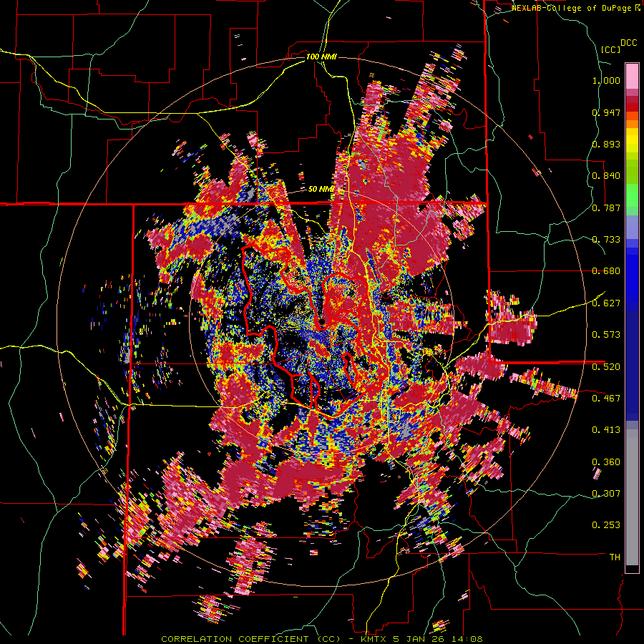The width and height of the screenshot is (644, 644).
Task: Select the 0.413 scale value
Action: pyautogui.click(x=606, y=430)
